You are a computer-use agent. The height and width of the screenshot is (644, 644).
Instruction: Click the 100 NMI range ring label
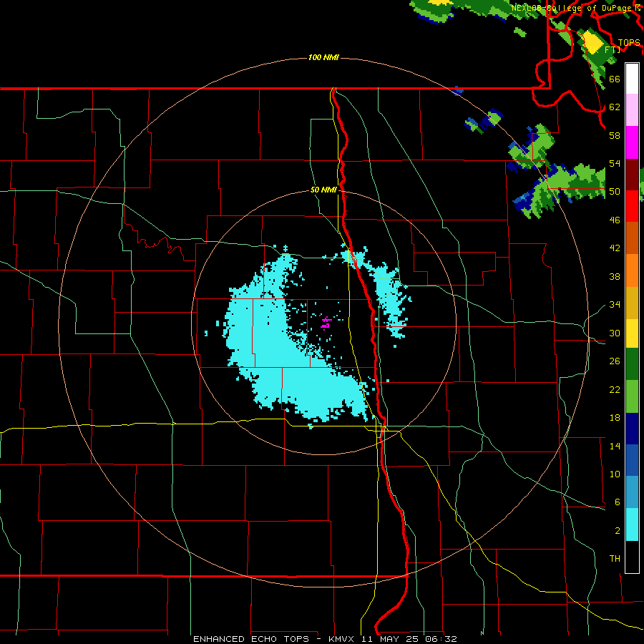click(x=323, y=57)
